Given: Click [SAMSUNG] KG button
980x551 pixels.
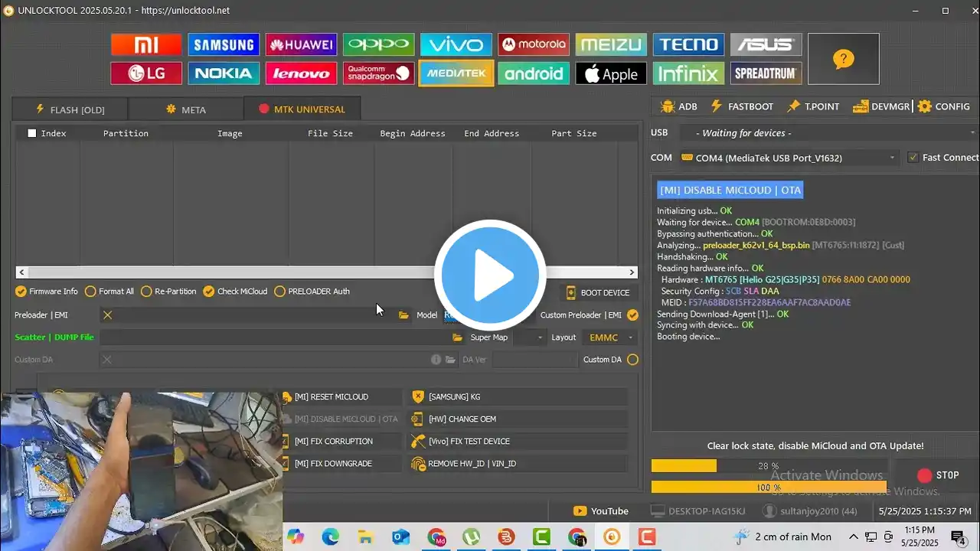Looking at the screenshot, I should click(x=518, y=397).
